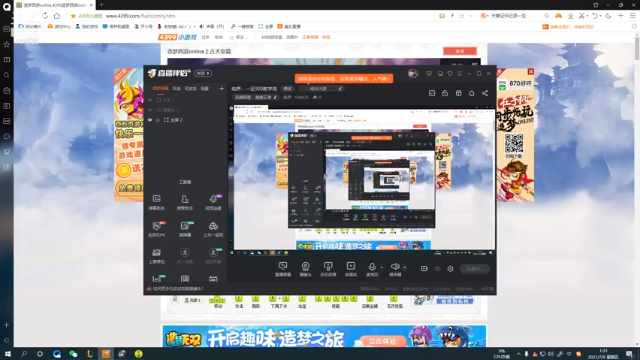This screenshot has height=360, width=640.
Task: Open user avatar in streaming app title bar
Action: (x=413, y=73)
